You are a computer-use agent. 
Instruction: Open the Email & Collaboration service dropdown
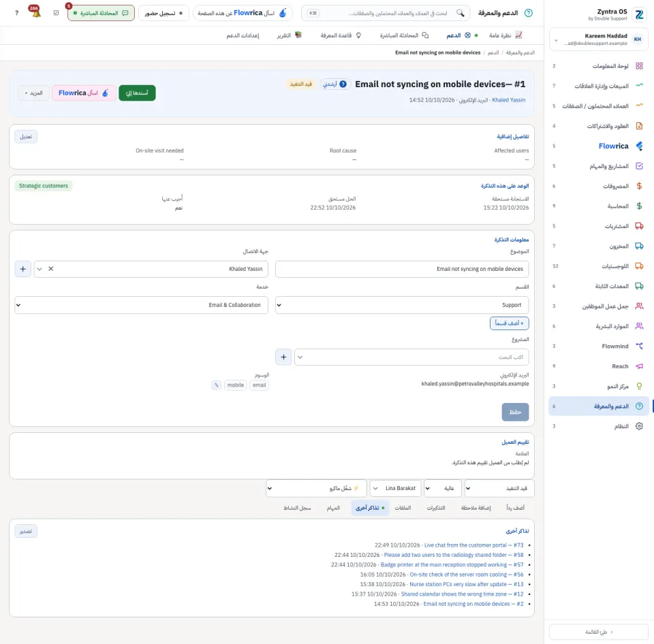142,305
